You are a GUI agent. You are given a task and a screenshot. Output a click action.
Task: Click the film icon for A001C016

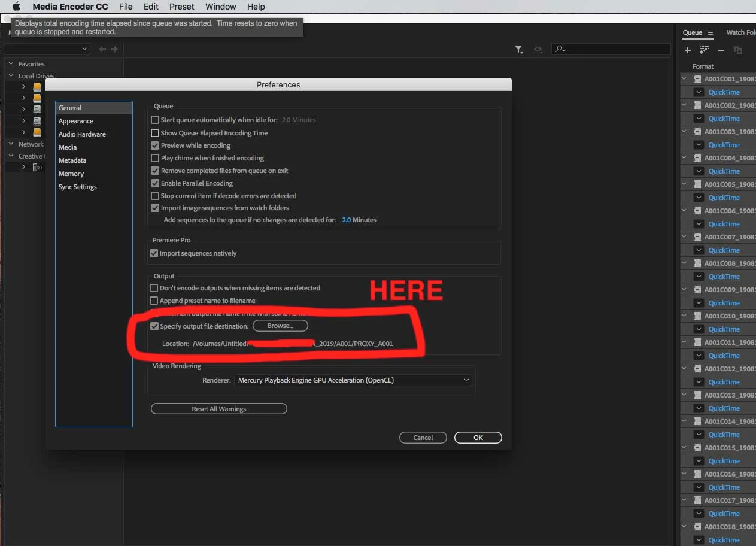697,474
